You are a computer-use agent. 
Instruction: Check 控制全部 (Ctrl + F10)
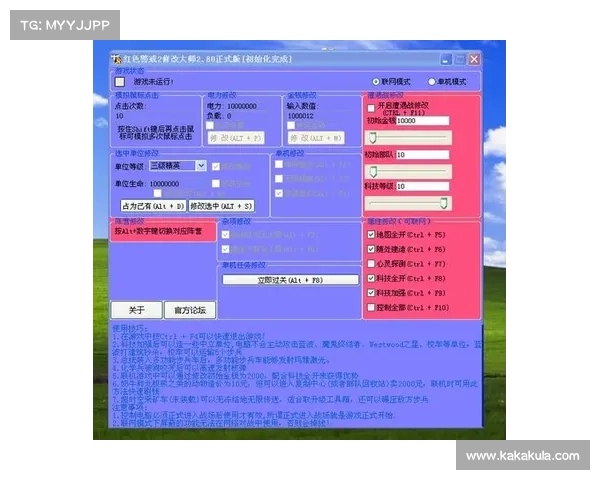coord(371,307)
